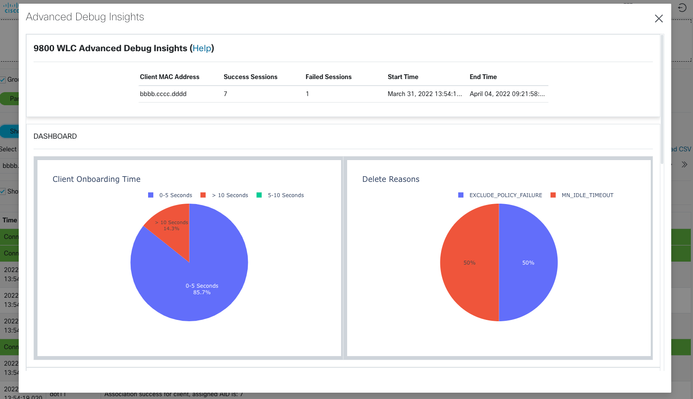
Task: Toggle MN_IDLE_TIMEOUT legend swatch
Action: [x=553, y=195]
